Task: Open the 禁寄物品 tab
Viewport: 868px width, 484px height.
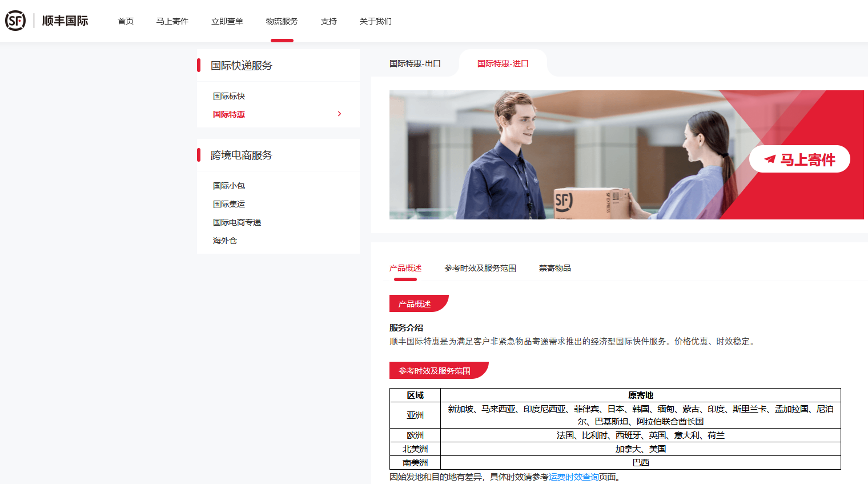Action: point(555,268)
